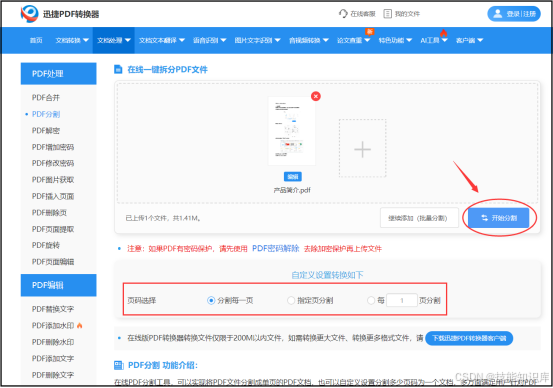The height and width of the screenshot is (388, 553).
Task: Open PDF旋转 in the sidebar
Action: click(46, 245)
